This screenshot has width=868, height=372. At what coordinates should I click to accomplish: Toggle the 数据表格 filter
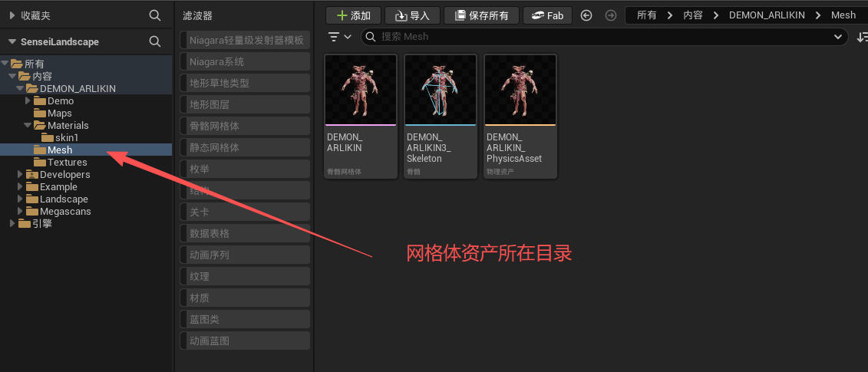246,233
